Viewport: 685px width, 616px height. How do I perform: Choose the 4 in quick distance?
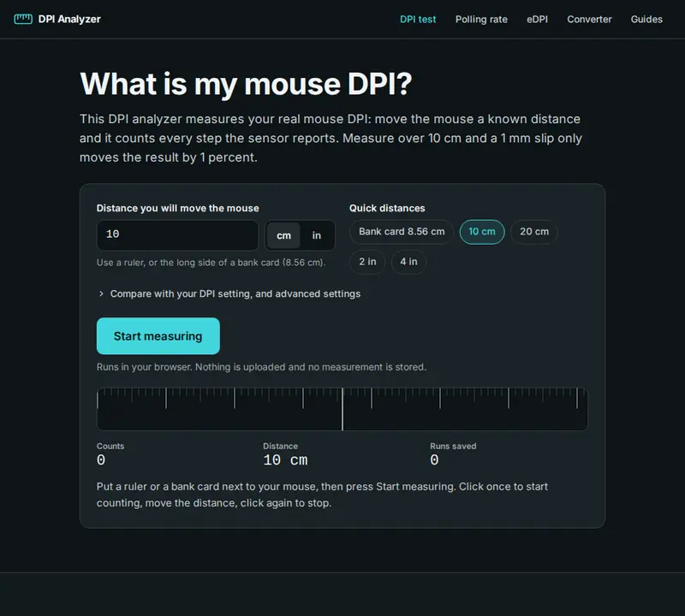click(408, 262)
